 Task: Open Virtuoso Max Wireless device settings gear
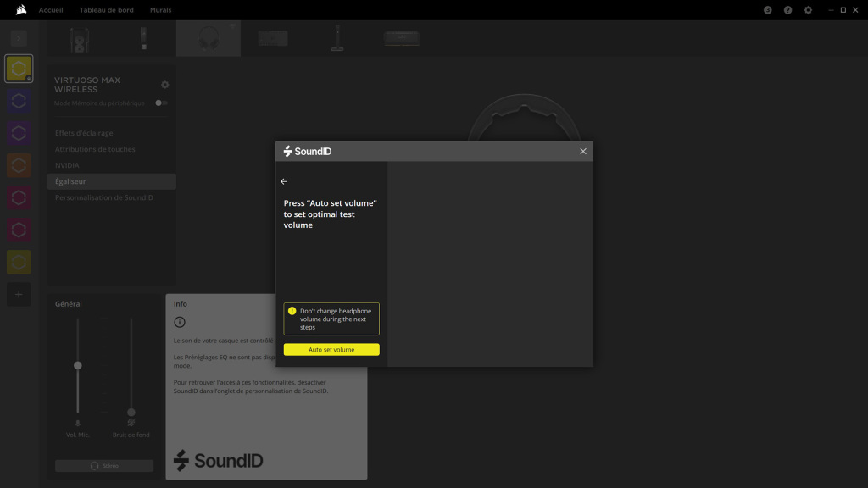coord(165,85)
